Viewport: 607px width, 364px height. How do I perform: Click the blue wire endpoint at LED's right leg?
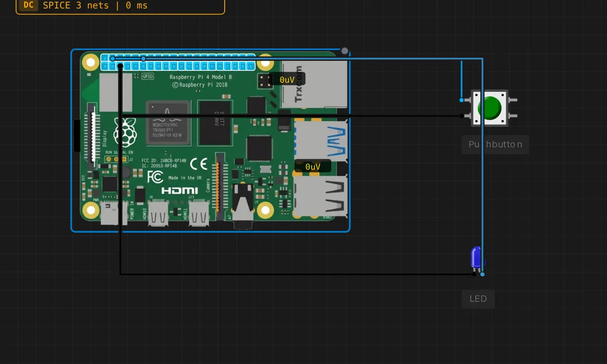483,274
